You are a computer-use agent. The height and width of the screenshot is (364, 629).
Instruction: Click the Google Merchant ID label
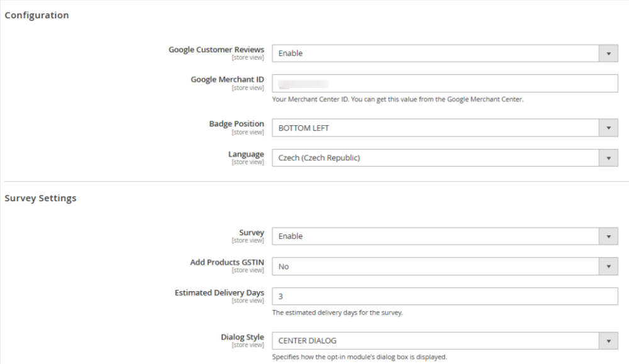[x=227, y=80]
